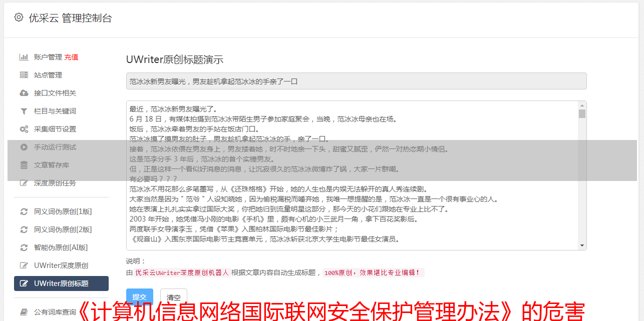
Task: Click the generated title field
Action: pyautogui.click(x=356, y=81)
